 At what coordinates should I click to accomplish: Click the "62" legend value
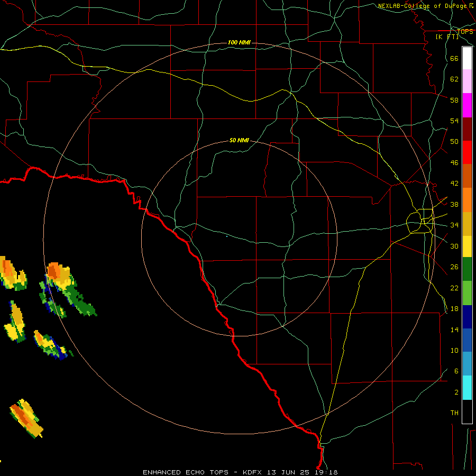(454, 79)
